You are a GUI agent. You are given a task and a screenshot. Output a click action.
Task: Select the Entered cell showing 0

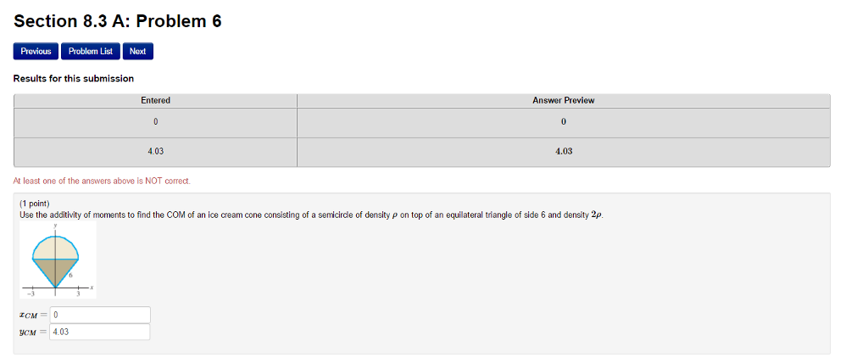tap(156, 122)
